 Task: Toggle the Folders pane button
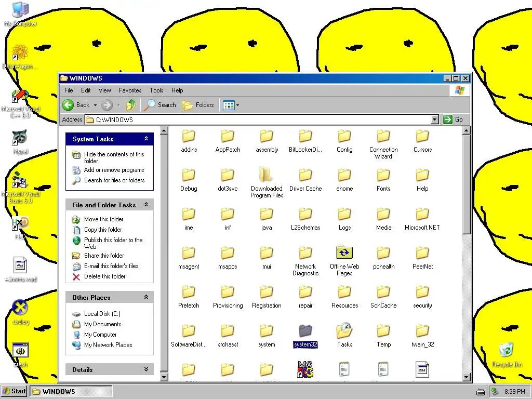click(198, 105)
